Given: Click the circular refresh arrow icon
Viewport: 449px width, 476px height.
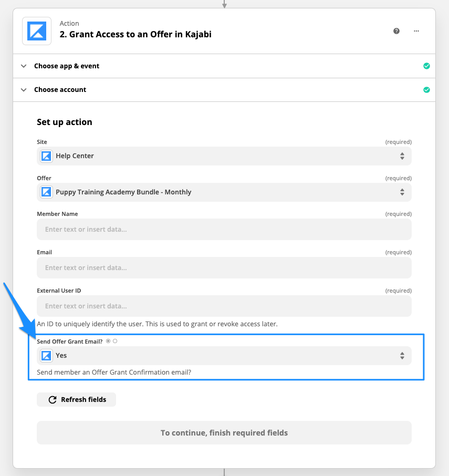Looking at the screenshot, I should (53, 399).
